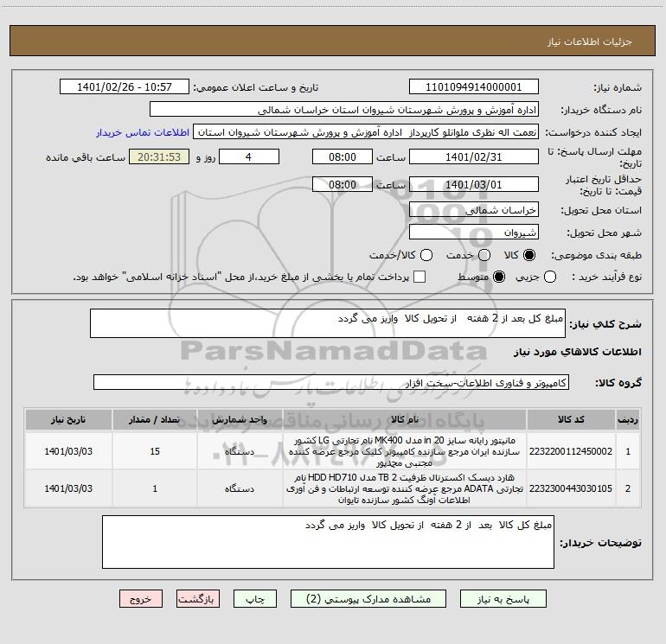Image resolution: width=666 pixels, height=644 pixels.
Task: Select the کالا/خدمت radio button
Action: 426,255
